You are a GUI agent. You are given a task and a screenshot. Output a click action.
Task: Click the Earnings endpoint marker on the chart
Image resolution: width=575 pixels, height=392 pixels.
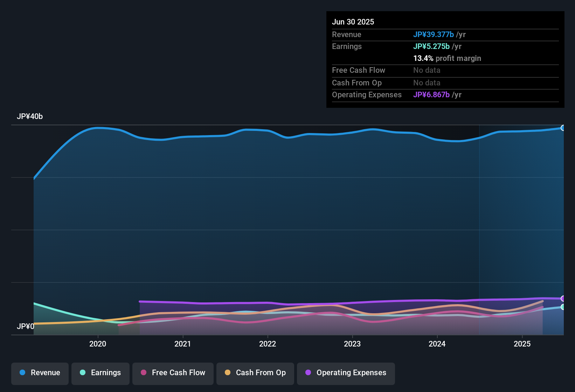click(563, 307)
